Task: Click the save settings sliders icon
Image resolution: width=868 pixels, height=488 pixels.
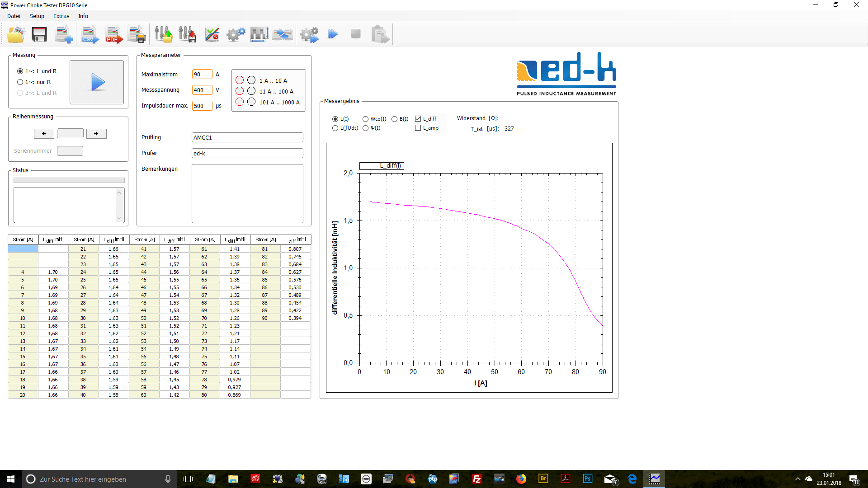Action: (187, 34)
